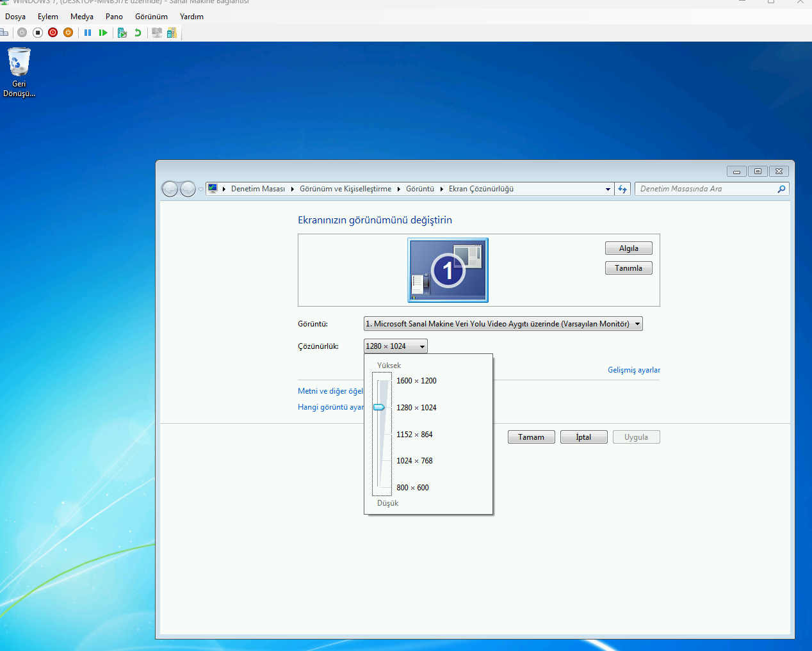Viewport: 812px width, 651px height.
Task: Click the 1280 × 1024 slider label
Action: pyautogui.click(x=416, y=408)
